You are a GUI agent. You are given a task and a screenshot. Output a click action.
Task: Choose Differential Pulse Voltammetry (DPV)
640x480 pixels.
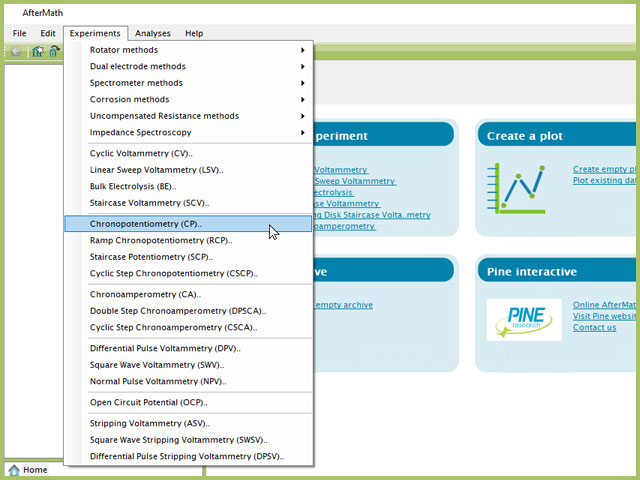point(189,349)
